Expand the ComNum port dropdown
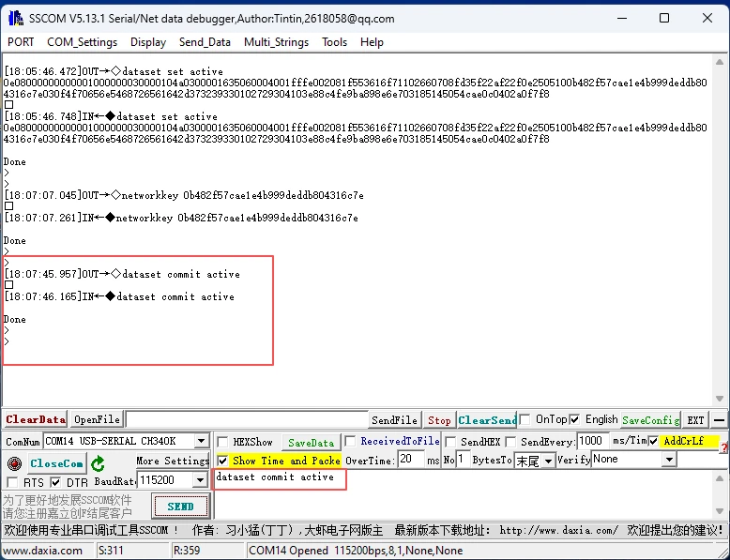This screenshot has height=560, width=730. [201, 441]
